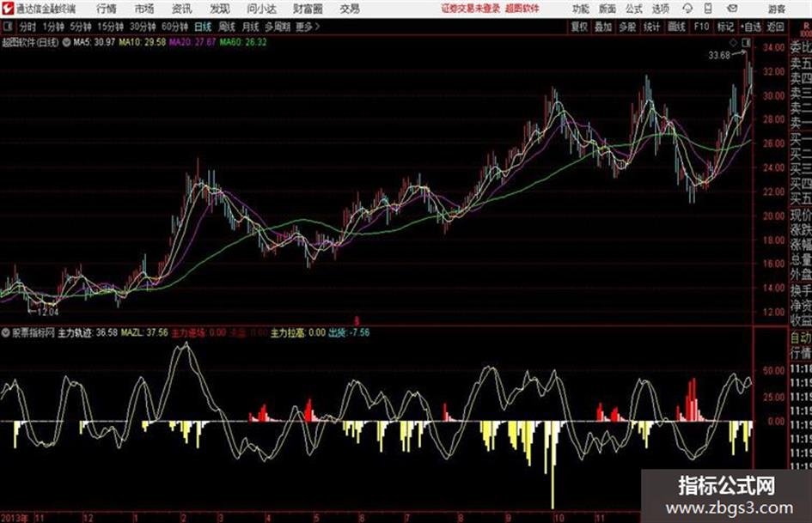812x523 pixels.
Task: Switch to the 60分钟 period tab
Action: [174, 27]
